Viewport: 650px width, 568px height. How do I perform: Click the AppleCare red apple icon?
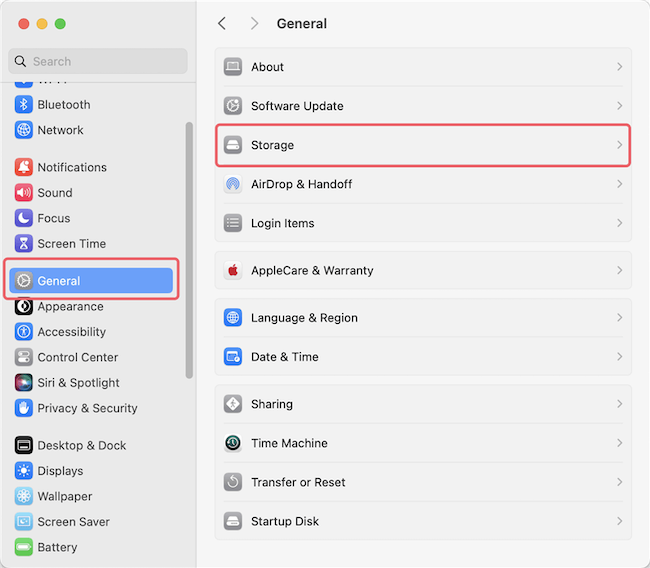click(x=233, y=270)
